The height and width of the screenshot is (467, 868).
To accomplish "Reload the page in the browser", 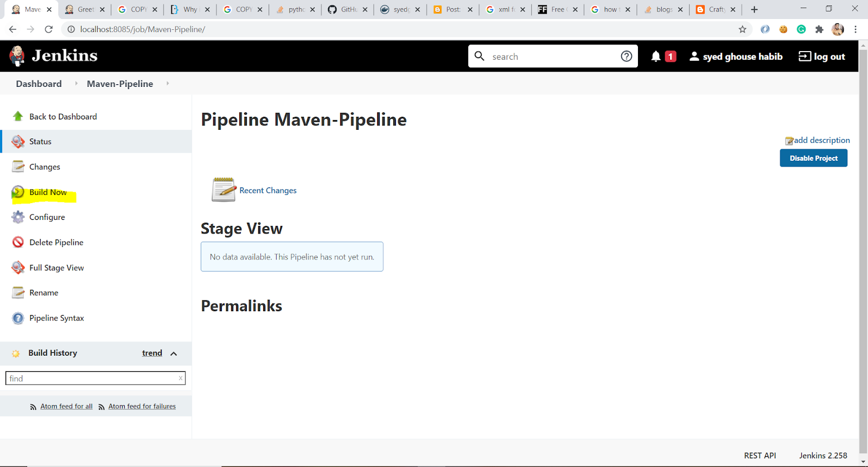I will [49, 29].
